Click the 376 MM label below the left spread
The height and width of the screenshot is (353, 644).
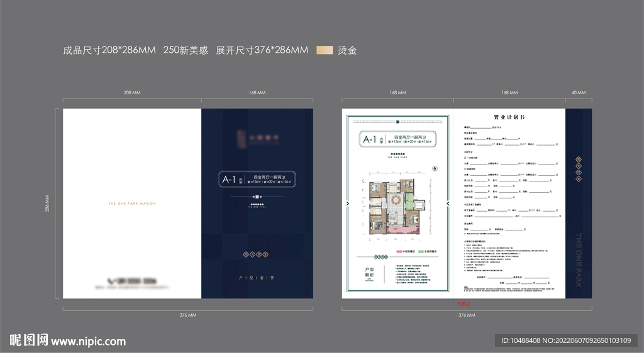click(187, 315)
